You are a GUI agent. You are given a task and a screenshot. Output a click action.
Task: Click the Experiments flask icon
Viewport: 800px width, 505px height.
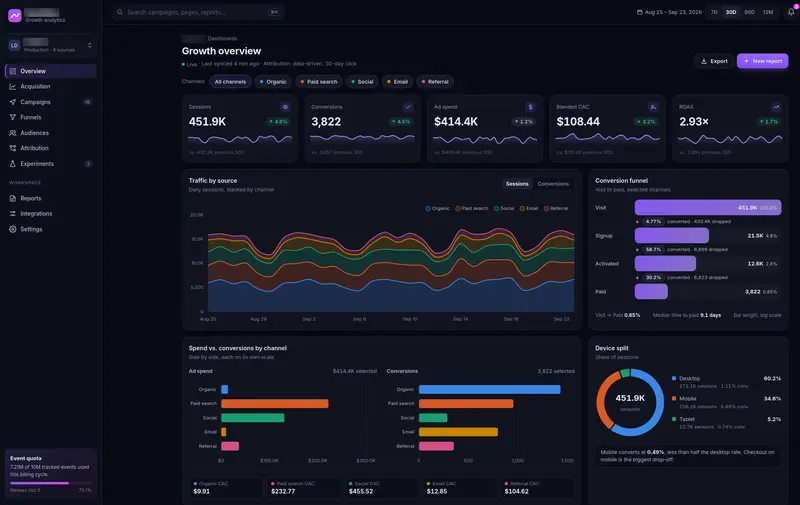click(13, 164)
